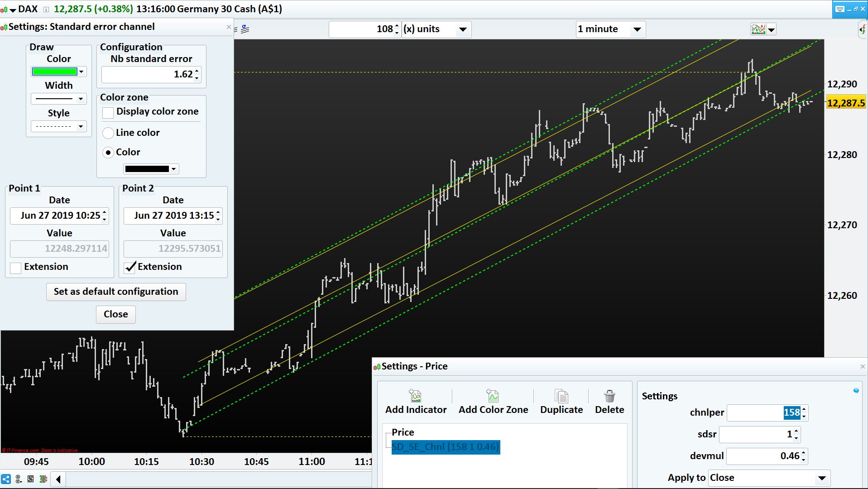Click the Settings - Price window icon
This screenshot has width=868, height=489.
click(377, 367)
